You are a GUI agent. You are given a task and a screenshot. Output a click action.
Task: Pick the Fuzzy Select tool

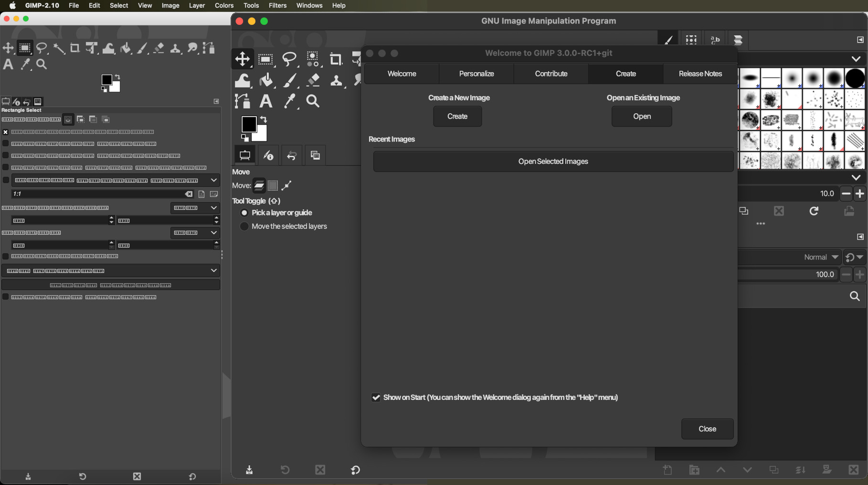pos(313,59)
